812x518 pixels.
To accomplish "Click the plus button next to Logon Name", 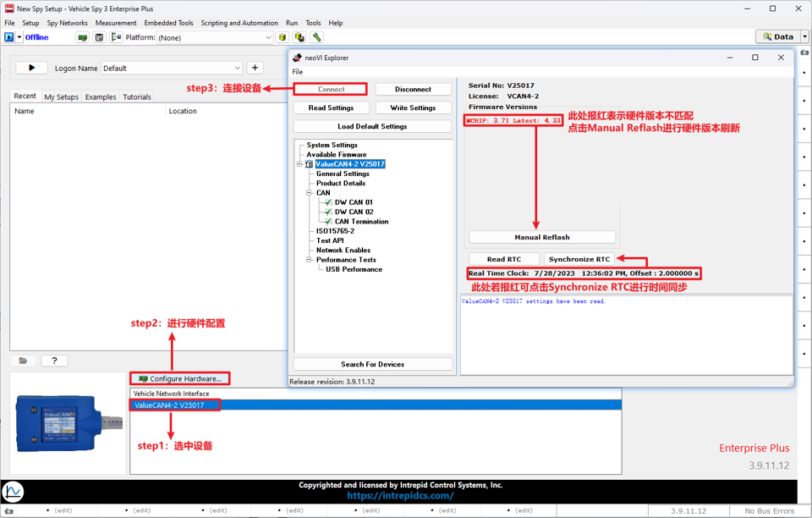I will (255, 68).
